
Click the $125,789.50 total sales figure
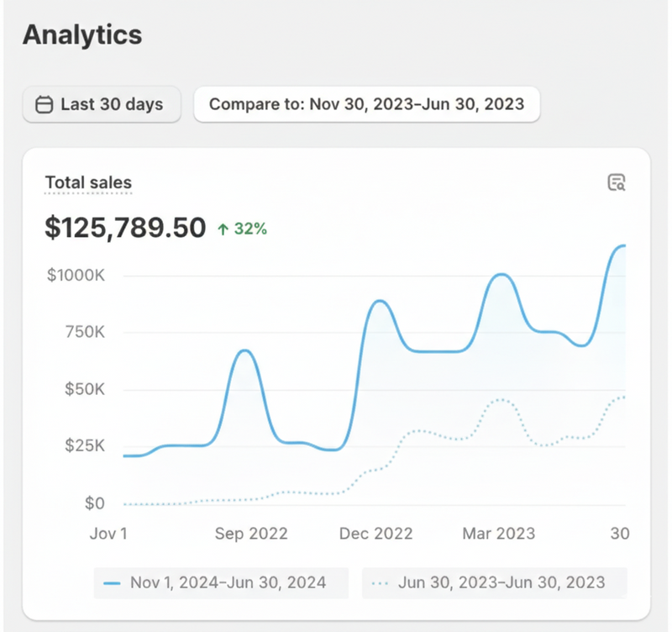click(125, 228)
